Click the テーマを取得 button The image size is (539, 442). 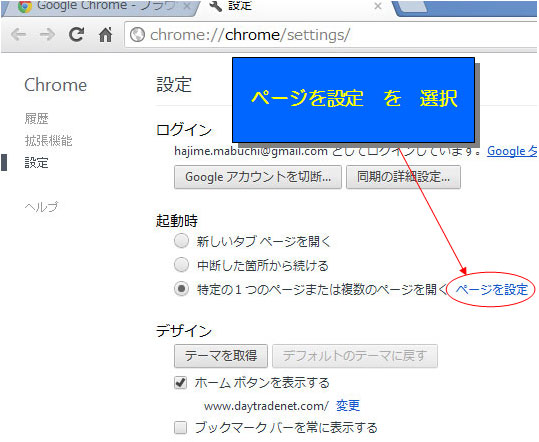click(x=221, y=356)
